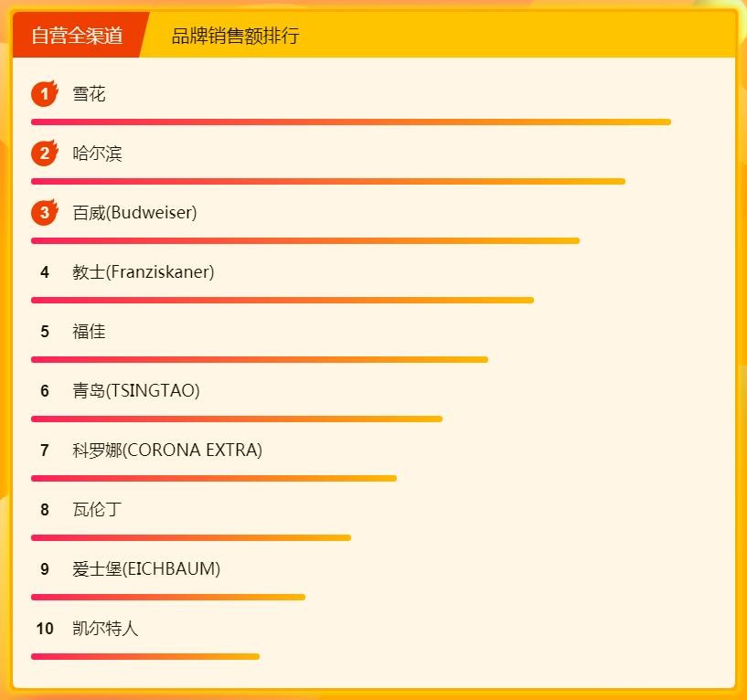The height and width of the screenshot is (700, 747).
Task: Click the rank 3 flame badge
Action: 44,213
